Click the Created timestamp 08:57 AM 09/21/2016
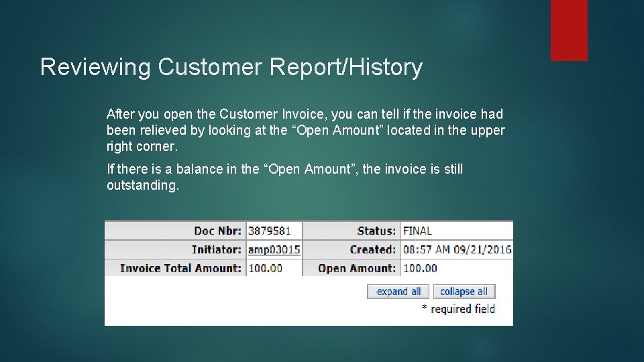Screen dimensions: 644x362 (x=457, y=249)
